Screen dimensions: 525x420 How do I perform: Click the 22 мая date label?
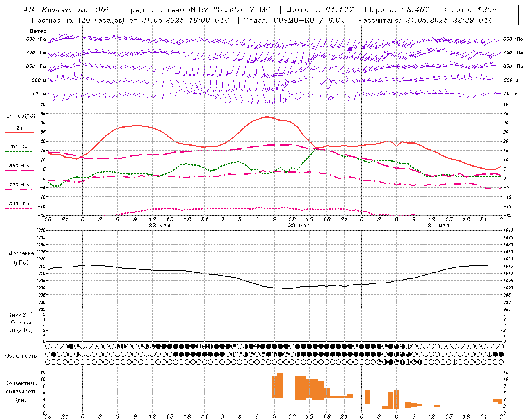159,225
